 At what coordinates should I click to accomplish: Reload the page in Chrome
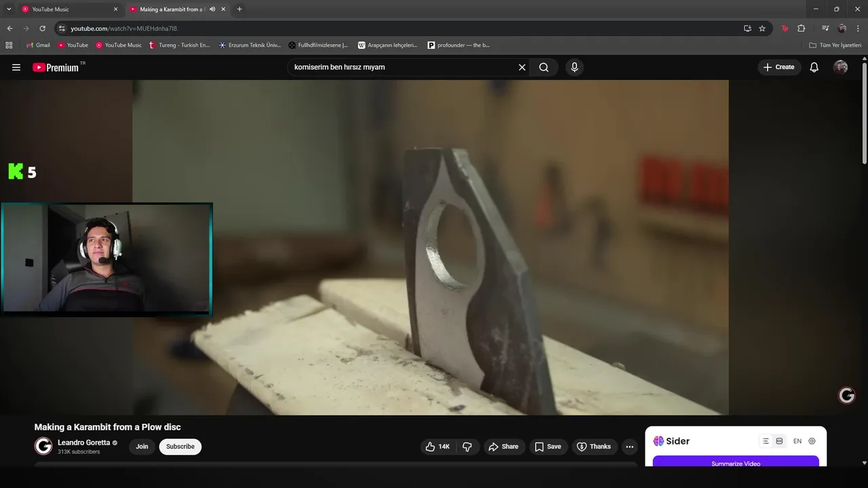(42, 28)
